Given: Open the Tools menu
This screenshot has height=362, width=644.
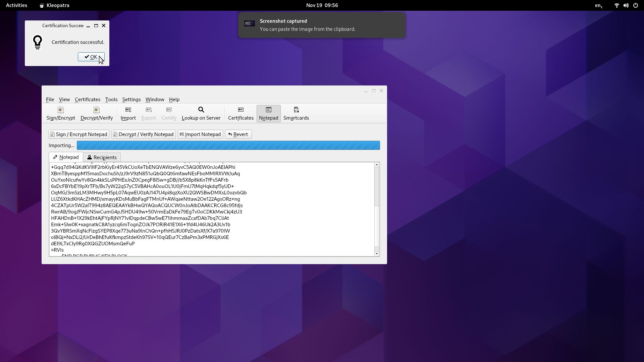Looking at the screenshot, I should [111, 100].
